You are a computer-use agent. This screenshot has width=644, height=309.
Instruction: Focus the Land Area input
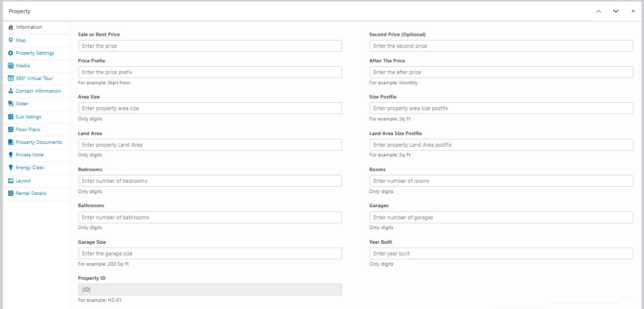pyautogui.click(x=210, y=145)
